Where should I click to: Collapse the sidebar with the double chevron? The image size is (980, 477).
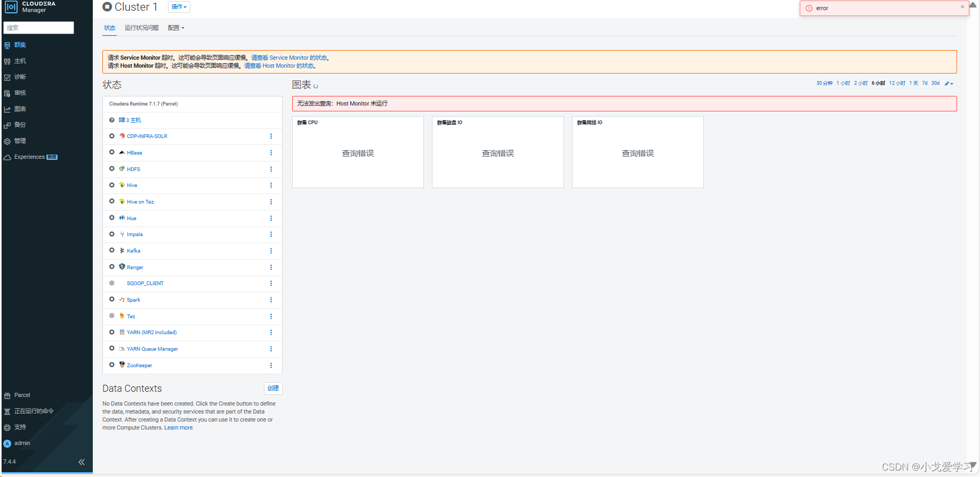click(82, 462)
